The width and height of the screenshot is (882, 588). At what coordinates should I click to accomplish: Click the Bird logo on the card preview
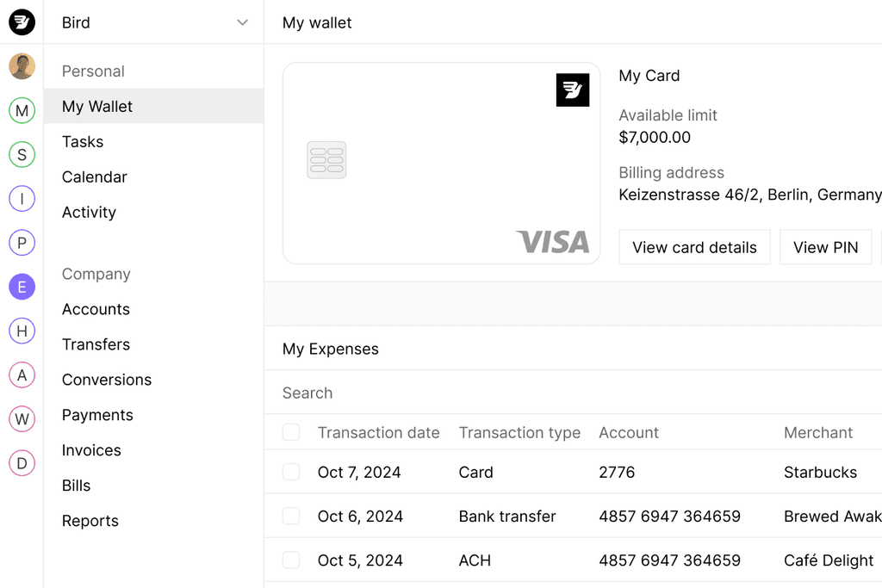coord(572,90)
